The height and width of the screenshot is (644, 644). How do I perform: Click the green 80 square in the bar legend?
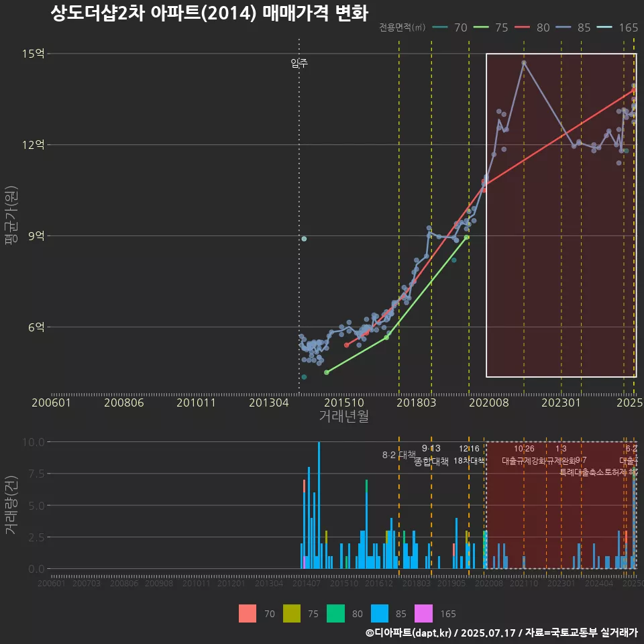(335, 614)
